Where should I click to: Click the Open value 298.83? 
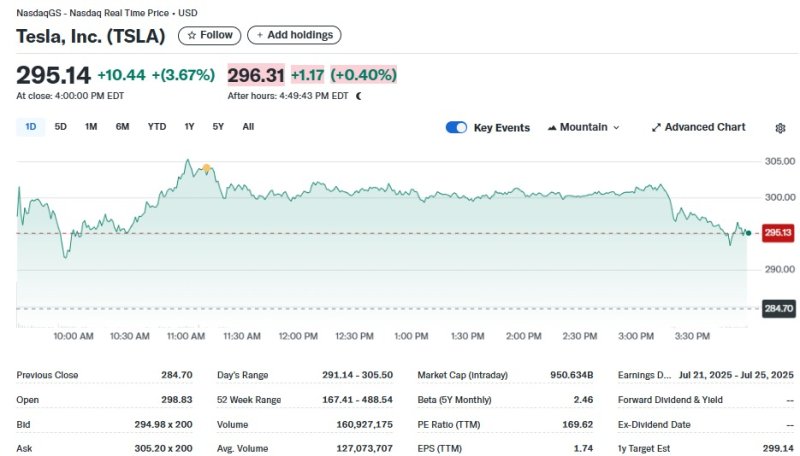tap(177, 400)
